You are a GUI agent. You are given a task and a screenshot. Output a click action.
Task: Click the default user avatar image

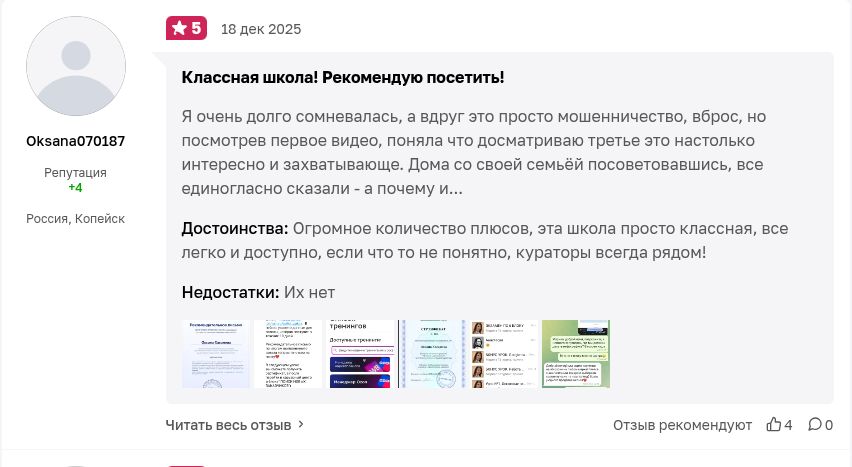pos(75,66)
